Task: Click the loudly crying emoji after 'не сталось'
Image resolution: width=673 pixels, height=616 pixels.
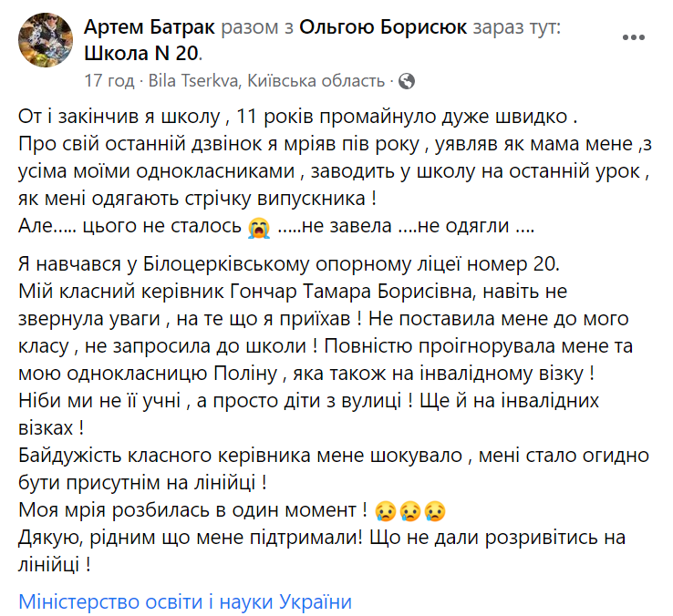Action: pyautogui.click(x=259, y=227)
